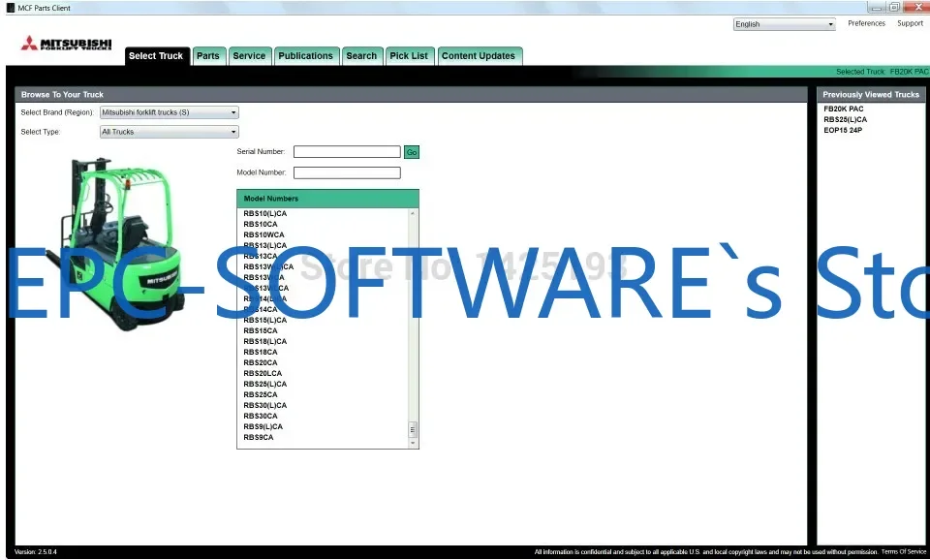Open the Service tab
Viewport: 930px width, 560px height.
(x=249, y=56)
